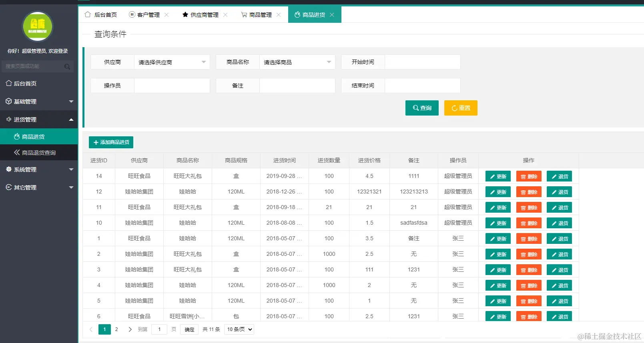The image size is (644, 343).
Task: Open the 10 条/页 page size dropdown
Action: [x=239, y=329]
